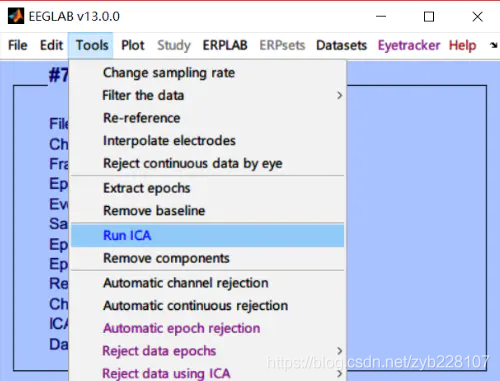Click the menu bar overflow arrow

click(494, 45)
